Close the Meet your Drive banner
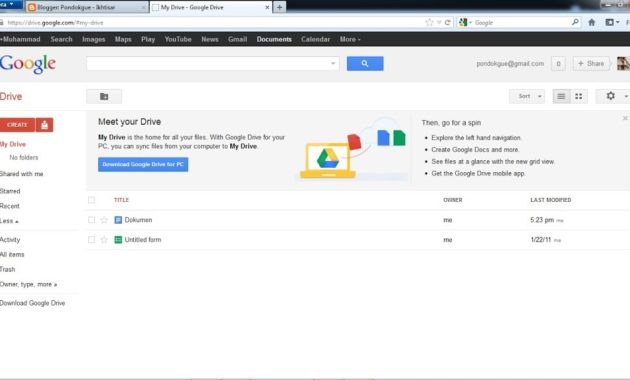The width and height of the screenshot is (630, 380). tap(625, 118)
